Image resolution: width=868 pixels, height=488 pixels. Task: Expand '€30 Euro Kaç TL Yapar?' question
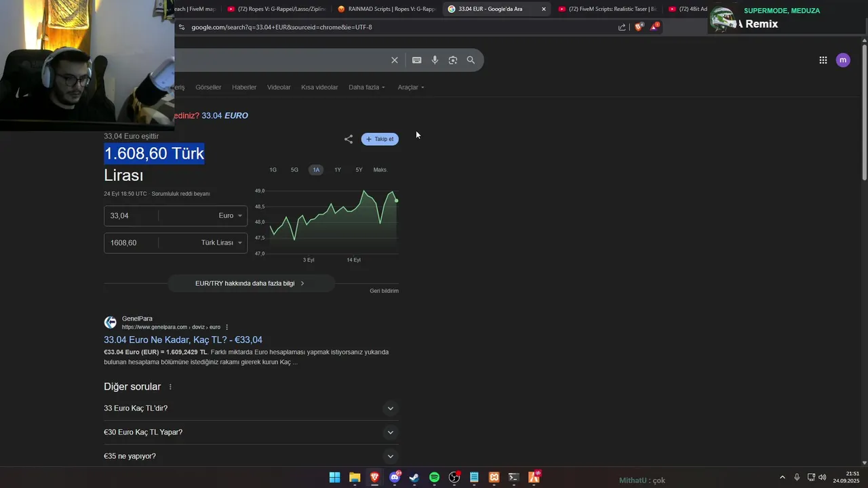coord(251,432)
